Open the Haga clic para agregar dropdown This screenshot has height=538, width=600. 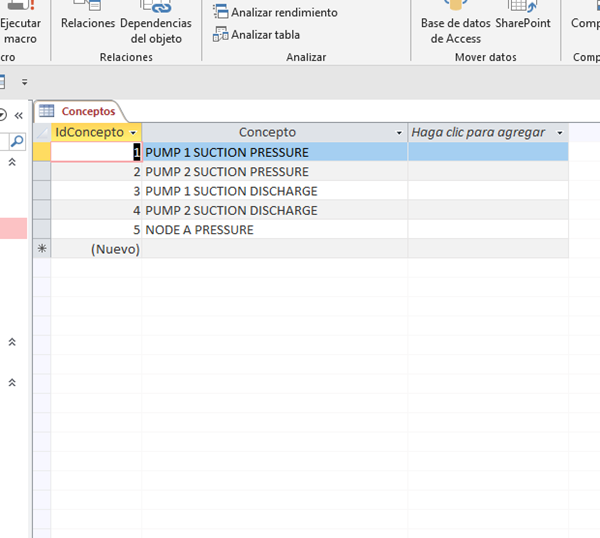560,133
